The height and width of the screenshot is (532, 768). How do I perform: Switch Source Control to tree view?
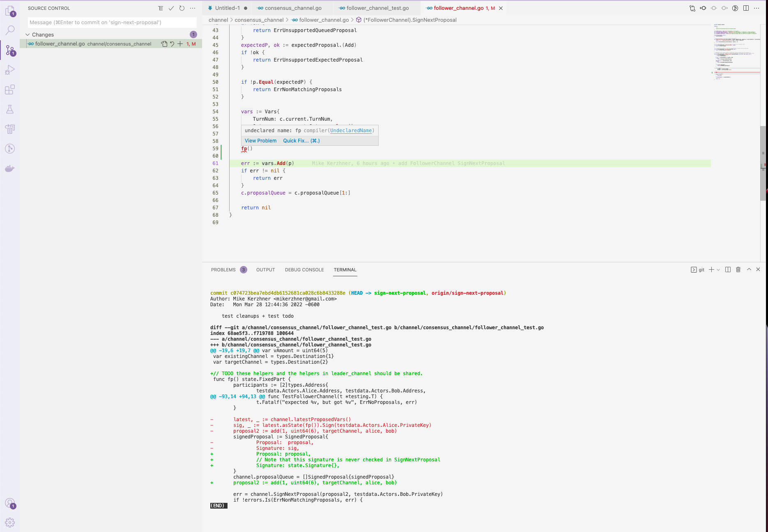[161, 8]
